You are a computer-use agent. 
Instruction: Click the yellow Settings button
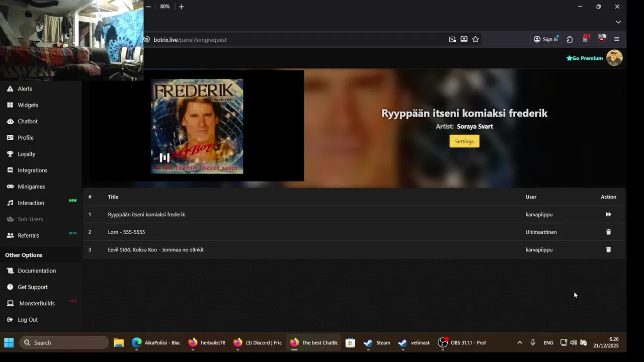click(x=464, y=141)
